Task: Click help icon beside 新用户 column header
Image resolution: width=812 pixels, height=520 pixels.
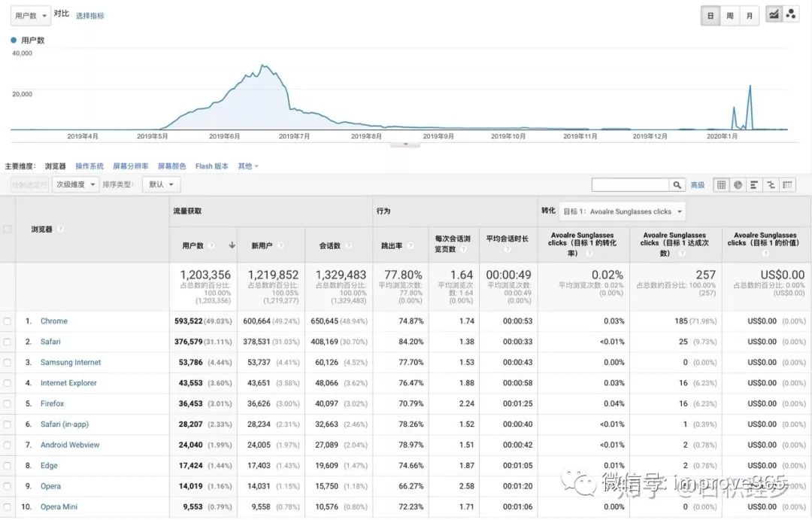Action: tap(280, 245)
